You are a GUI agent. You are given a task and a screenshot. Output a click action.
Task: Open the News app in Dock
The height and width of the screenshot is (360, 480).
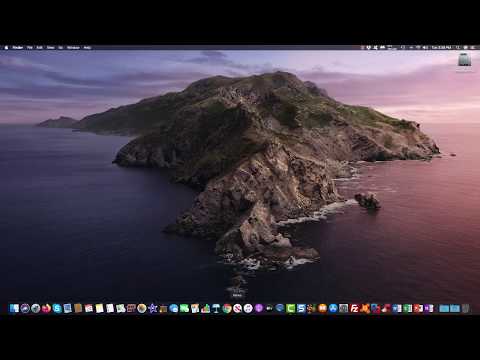237,308
